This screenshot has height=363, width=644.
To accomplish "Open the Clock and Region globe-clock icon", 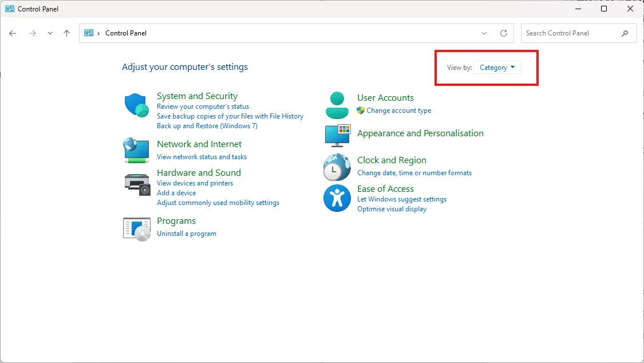I will click(x=337, y=167).
